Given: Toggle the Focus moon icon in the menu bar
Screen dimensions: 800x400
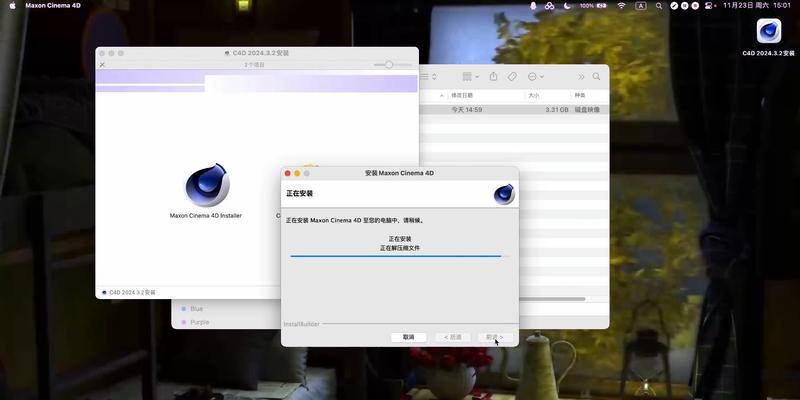Looking at the screenshot, I should (x=567, y=6).
